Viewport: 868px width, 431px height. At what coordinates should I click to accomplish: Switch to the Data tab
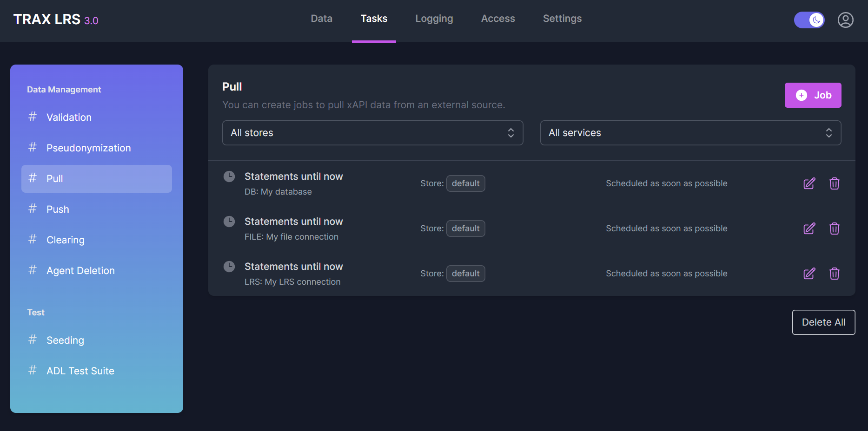(321, 19)
